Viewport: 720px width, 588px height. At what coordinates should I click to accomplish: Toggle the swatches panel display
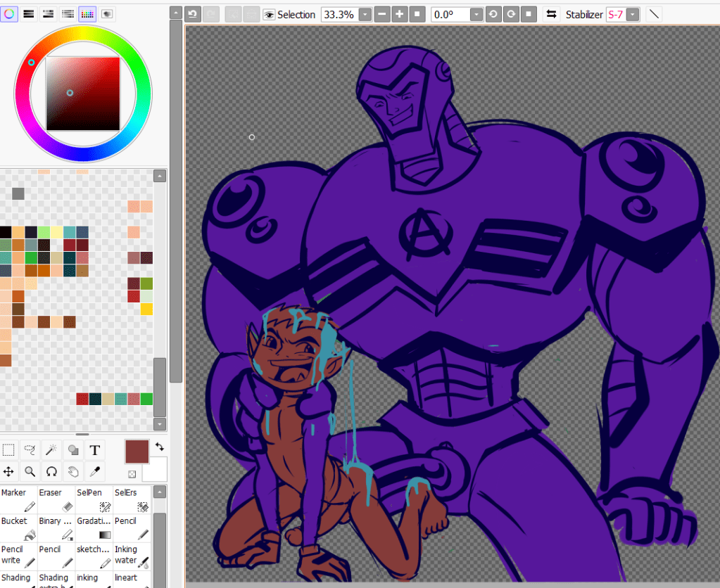pyautogui.click(x=87, y=13)
